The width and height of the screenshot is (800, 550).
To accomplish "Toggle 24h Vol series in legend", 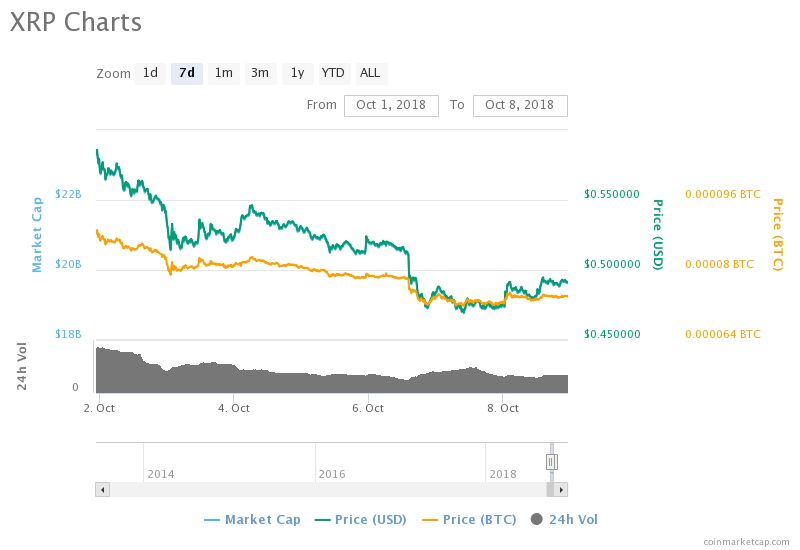I will click(x=564, y=520).
